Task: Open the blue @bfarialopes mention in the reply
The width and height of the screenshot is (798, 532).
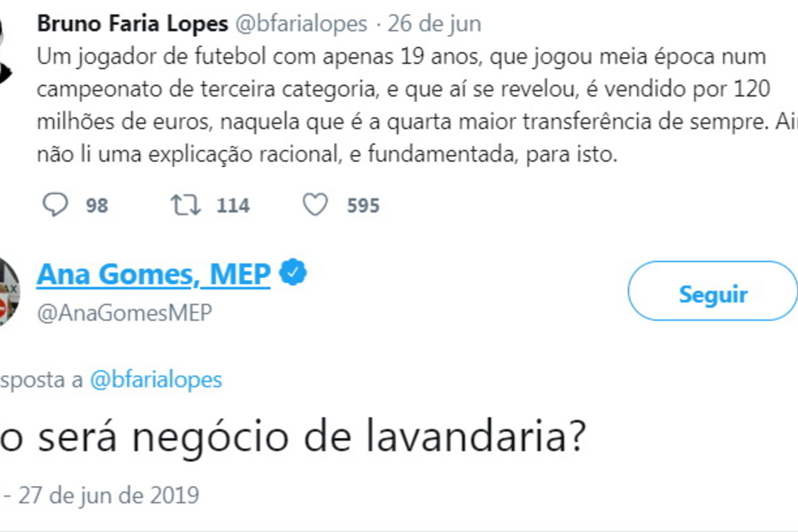Action: (156, 380)
